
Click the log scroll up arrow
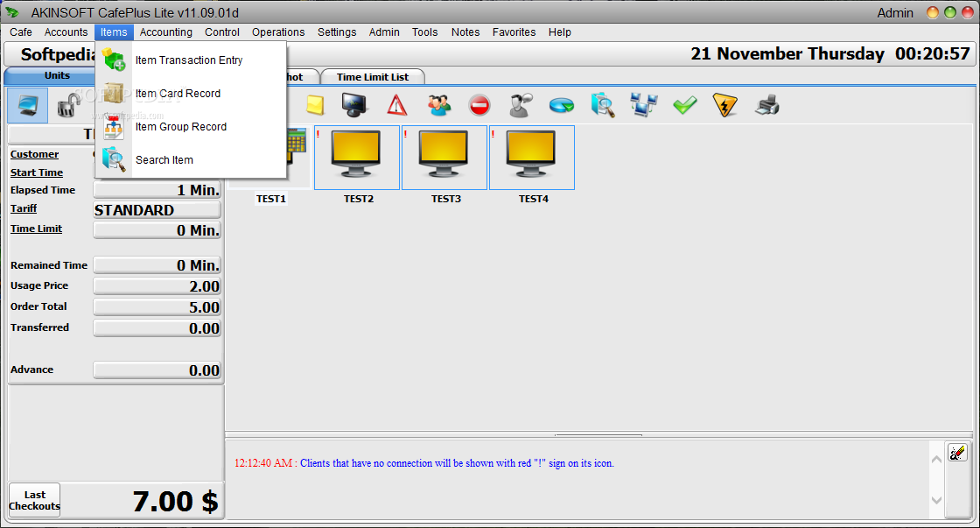(936, 460)
